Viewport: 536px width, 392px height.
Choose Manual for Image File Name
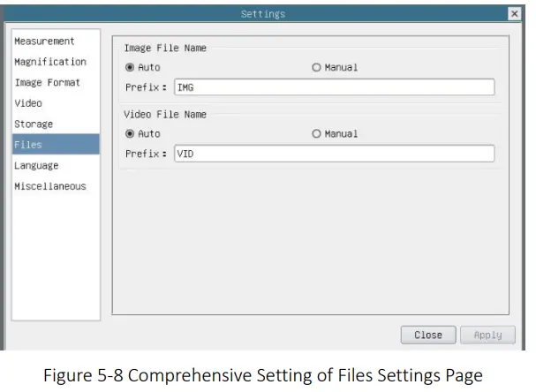point(316,68)
